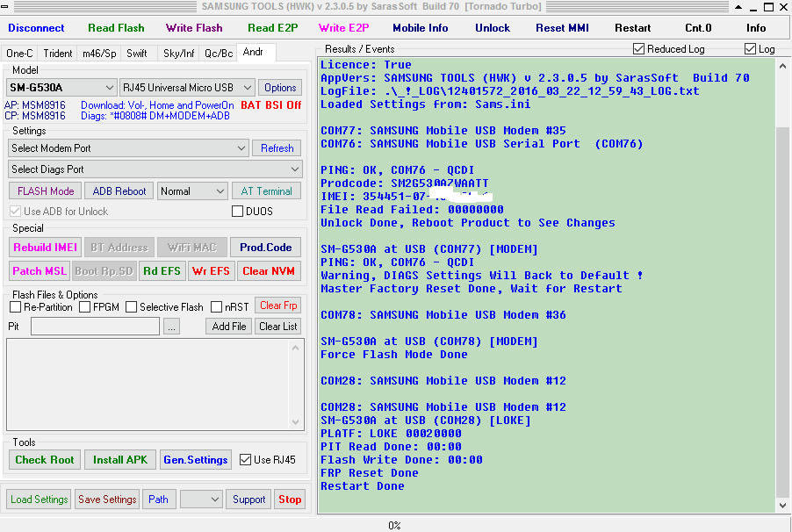Click the progress bar at the bottom
This screenshot has height=532, width=792.
coord(393,526)
